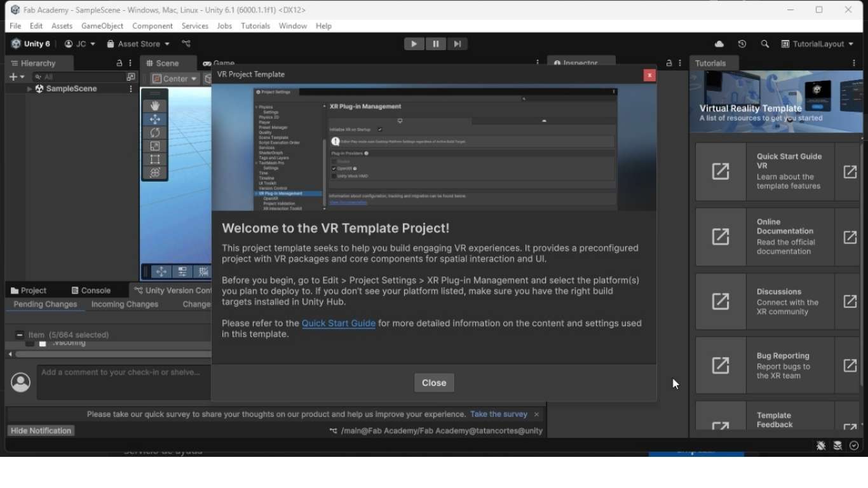Click the debug mode bug icon in status bar
868x488 pixels.
click(821, 446)
